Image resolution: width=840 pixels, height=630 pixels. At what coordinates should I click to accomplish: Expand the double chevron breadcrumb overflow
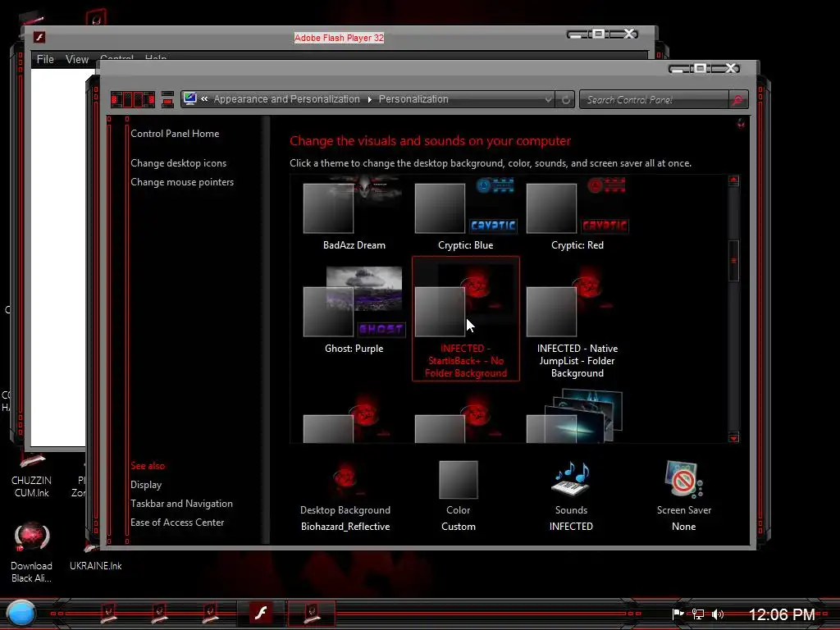point(204,99)
